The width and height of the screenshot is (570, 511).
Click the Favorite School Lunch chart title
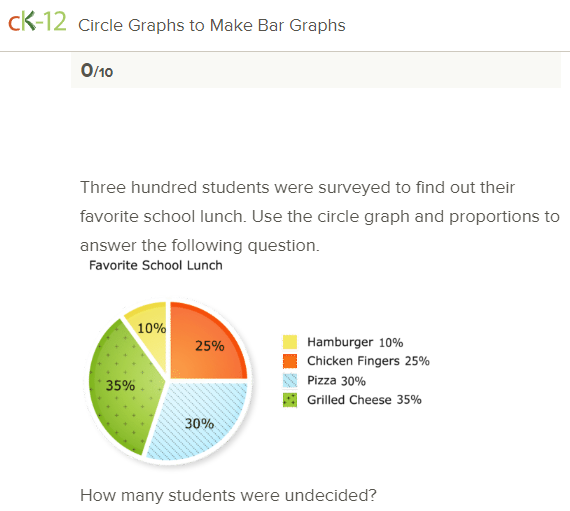pos(156,265)
